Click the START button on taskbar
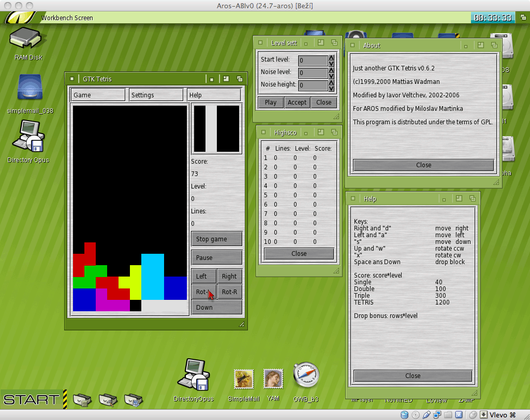530x420 pixels. point(32,399)
